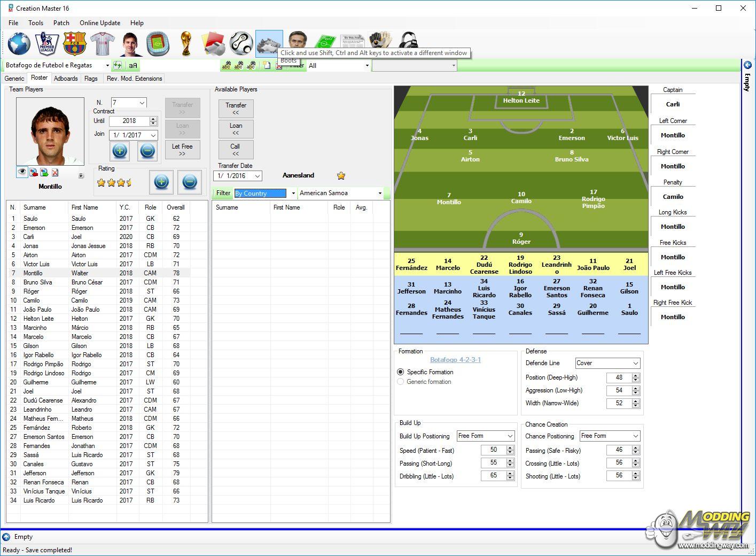
Task: Open the goalkeeper gloves icon
Action: tap(380, 41)
